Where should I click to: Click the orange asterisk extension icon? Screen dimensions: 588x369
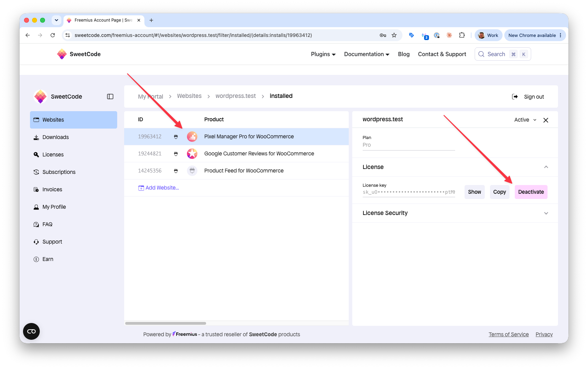coord(449,35)
